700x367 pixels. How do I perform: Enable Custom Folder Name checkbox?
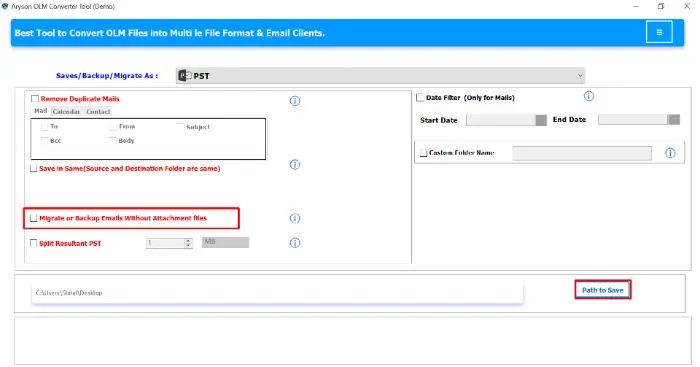(x=424, y=153)
